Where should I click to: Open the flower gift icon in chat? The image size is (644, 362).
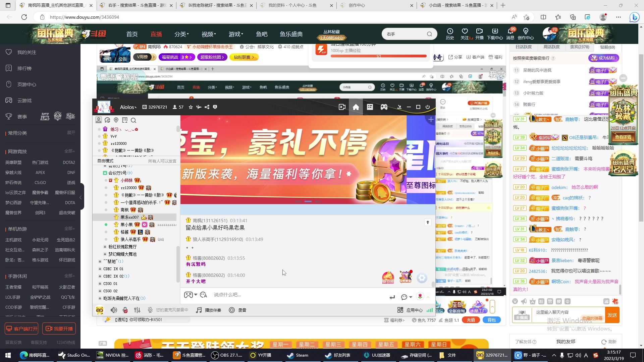[420, 296]
